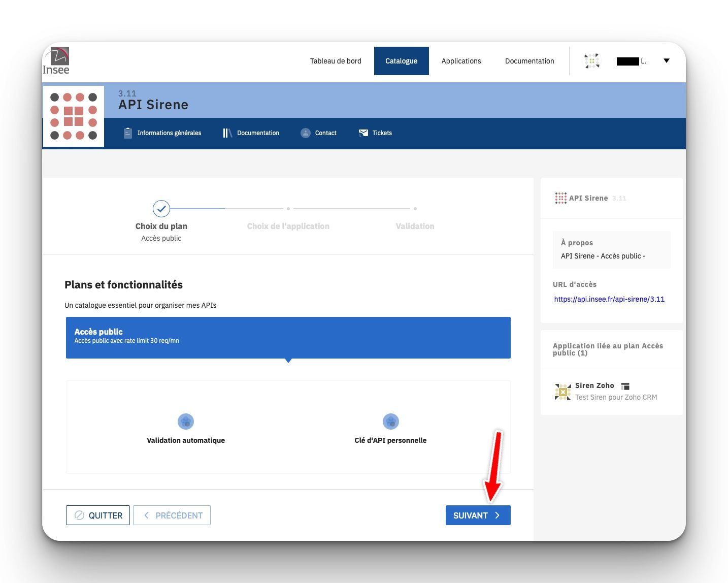Click the SUIVANT button
728x583 pixels.
(478, 515)
